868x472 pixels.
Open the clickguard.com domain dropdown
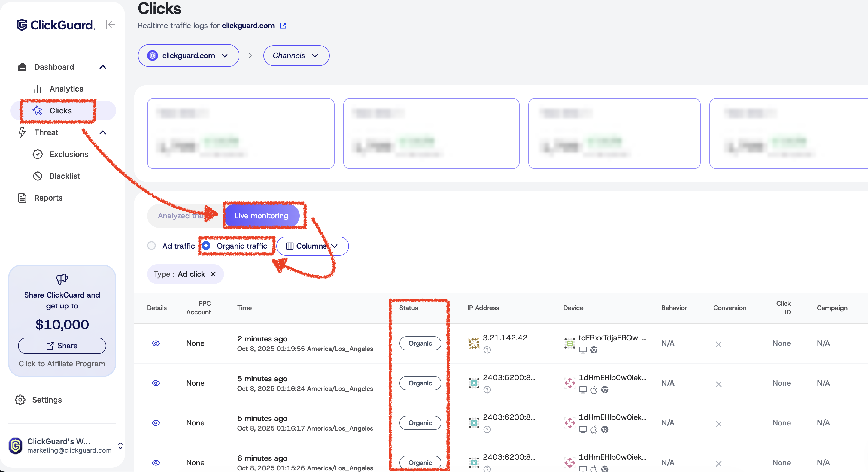pos(188,56)
